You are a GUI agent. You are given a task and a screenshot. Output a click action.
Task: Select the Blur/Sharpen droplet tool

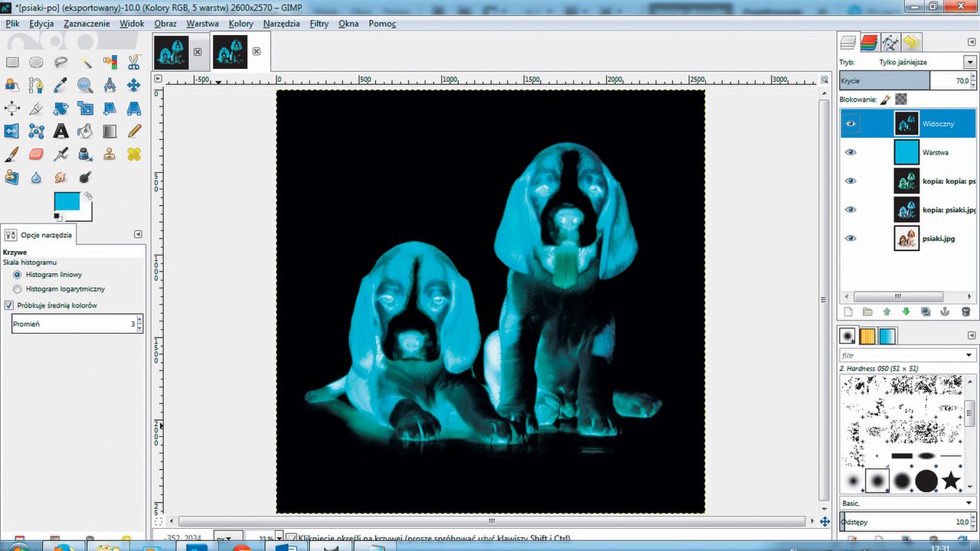click(36, 177)
